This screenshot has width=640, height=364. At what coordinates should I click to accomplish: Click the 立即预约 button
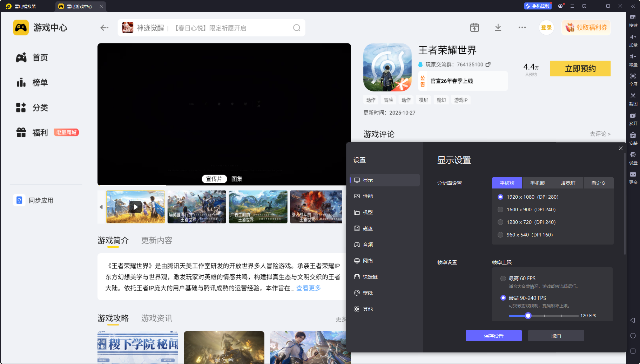click(x=580, y=69)
